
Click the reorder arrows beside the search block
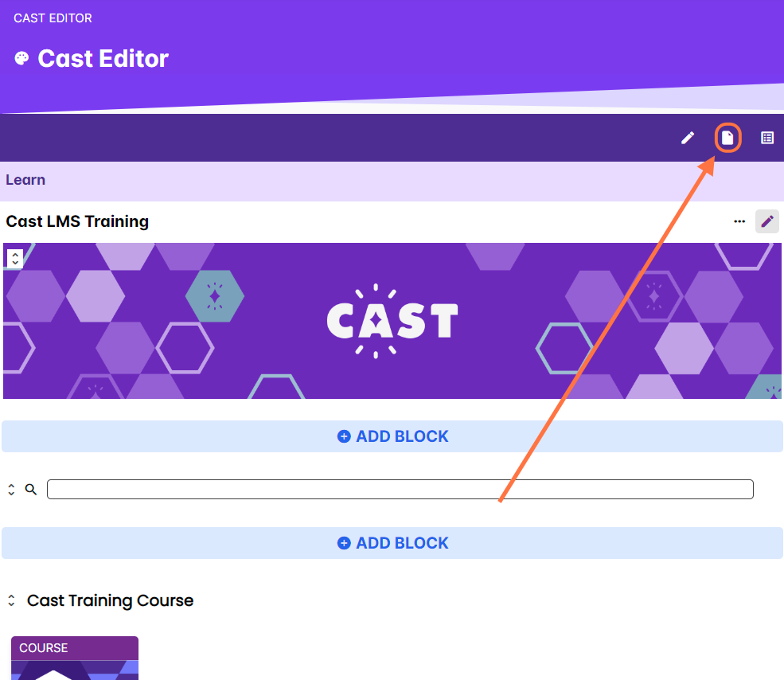[11, 490]
